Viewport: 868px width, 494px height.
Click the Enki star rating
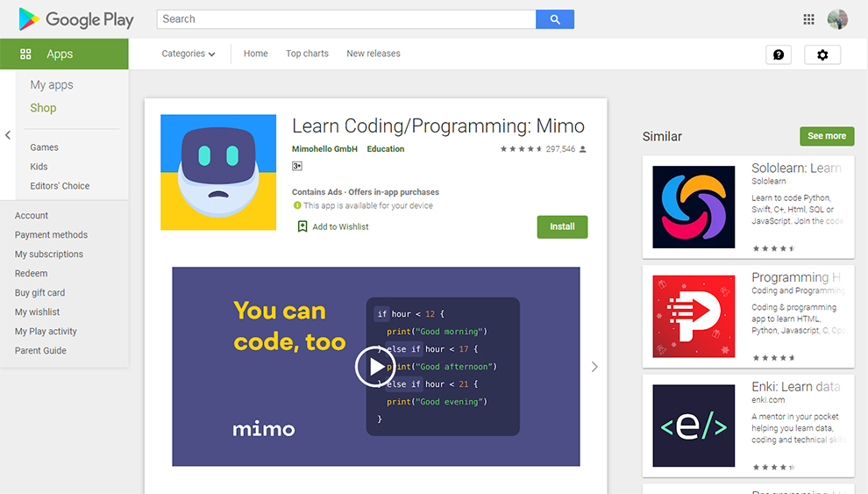[773, 468]
